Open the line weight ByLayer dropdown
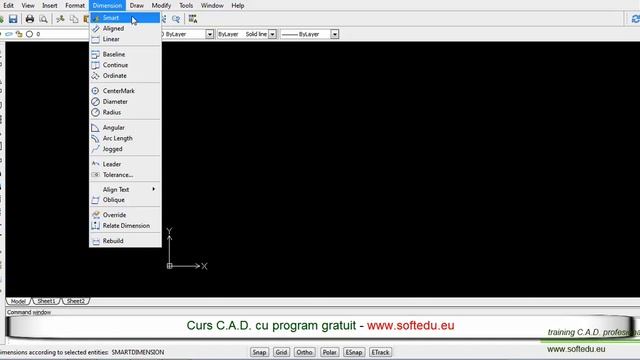 pyautogui.click(x=334, y=34)
